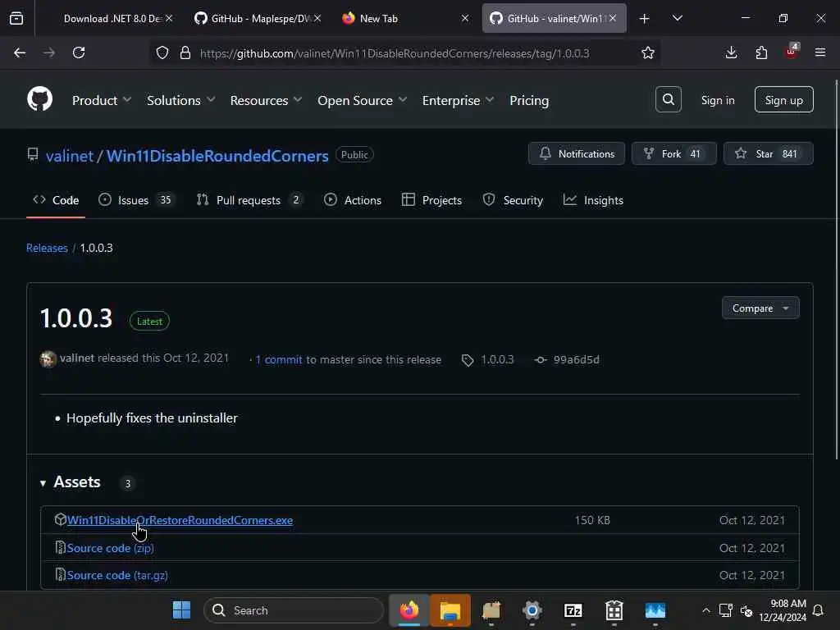Open the Firefox extensions puzzle icon
This screenshot has height=630, width=840.
pos(761,52)
